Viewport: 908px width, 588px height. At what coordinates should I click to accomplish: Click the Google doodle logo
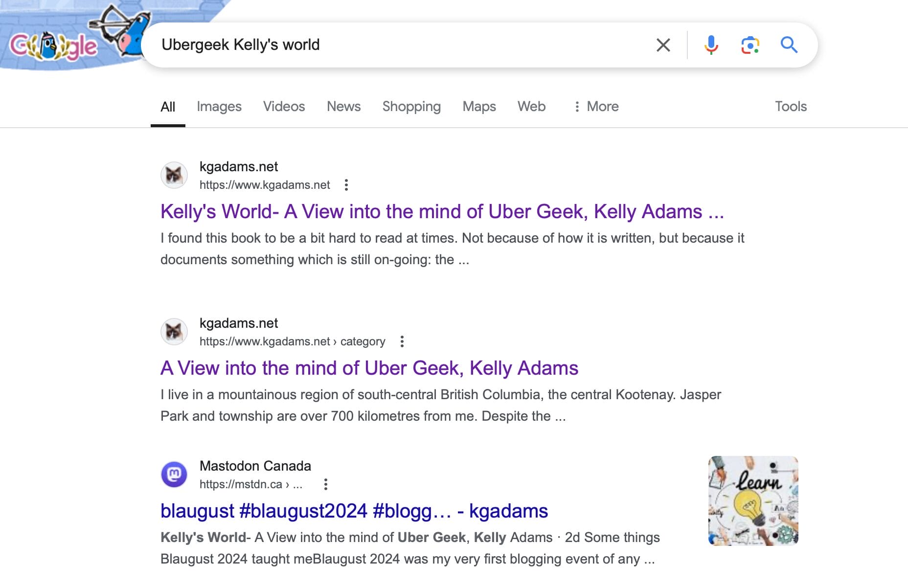pos(54,45)
